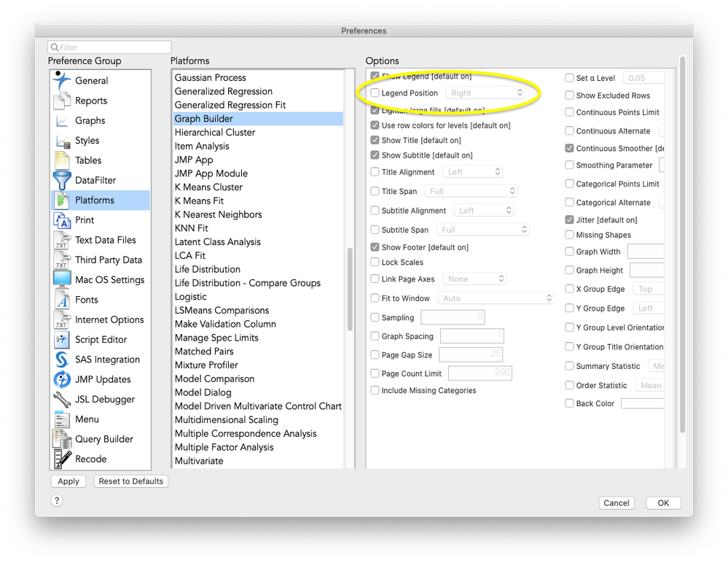Click the Query Builder icon
Viewport: 728px width, 563px height.
tap(62, 440)
